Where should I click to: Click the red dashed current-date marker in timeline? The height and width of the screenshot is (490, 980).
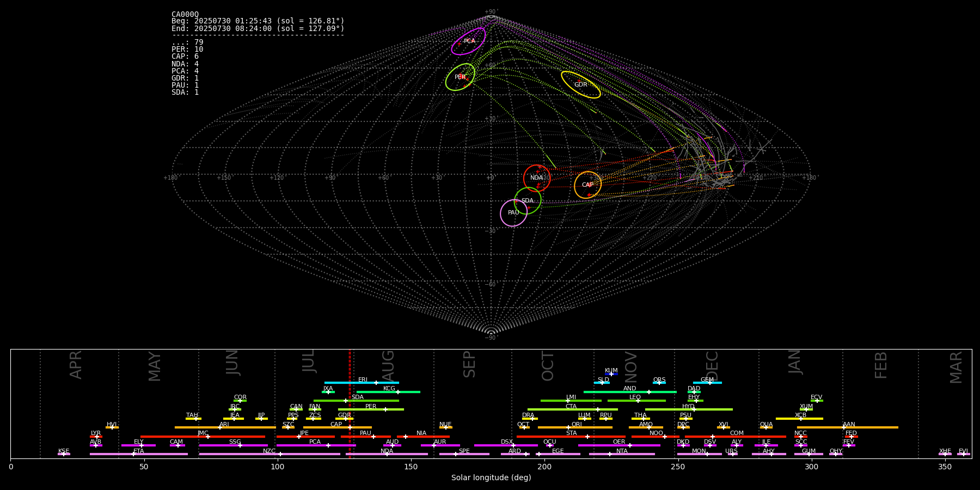click(350, 403)
